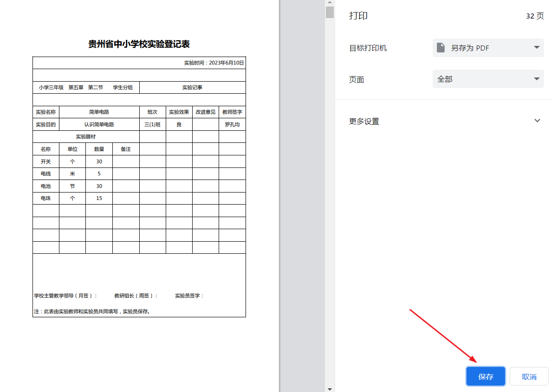
Task: Click the teacher signature 罗孔均 in preview
Action: click(232, 124)
